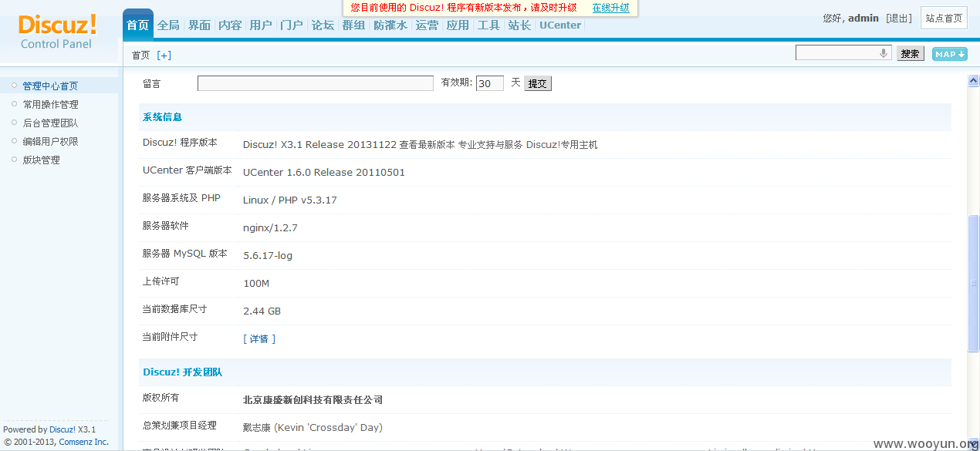Open 群组 navigation tab
The width and height of the screenshot is (980, 451).
353,25
